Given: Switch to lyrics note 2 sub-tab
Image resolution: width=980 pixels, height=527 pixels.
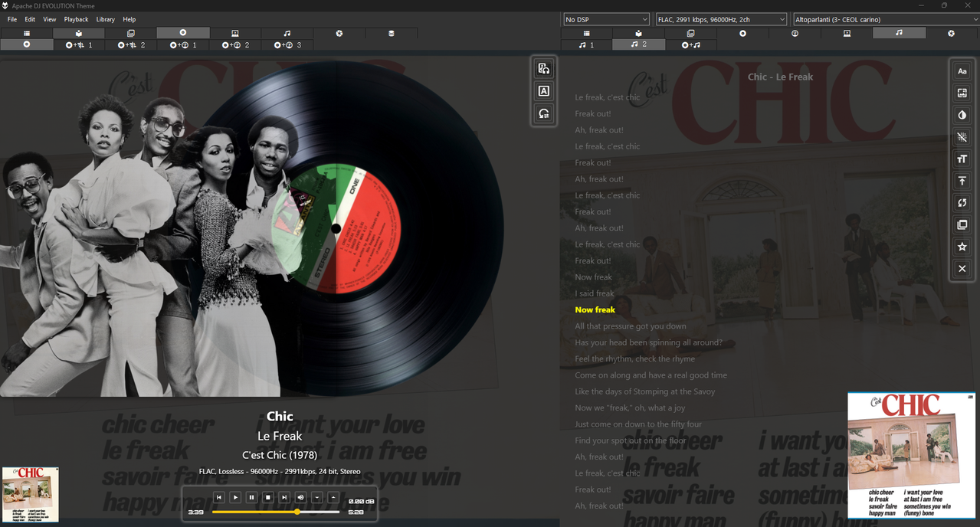Looking at the screenshot, I should click(x=638, y=44).
